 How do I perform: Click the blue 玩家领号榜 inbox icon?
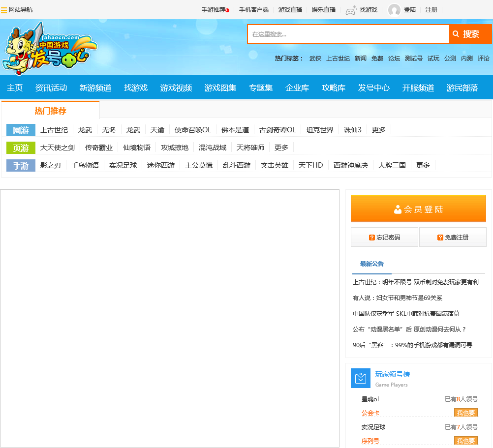360,378
